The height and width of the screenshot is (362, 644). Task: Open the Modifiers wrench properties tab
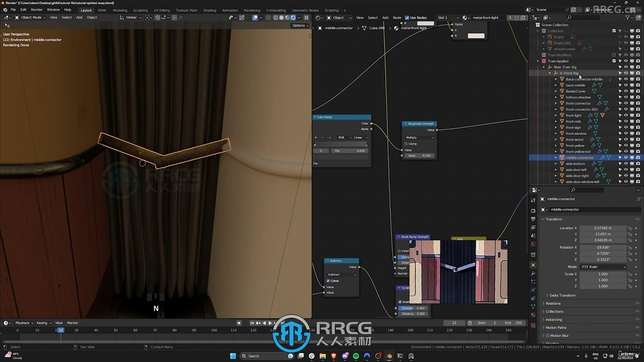point(533,274)
